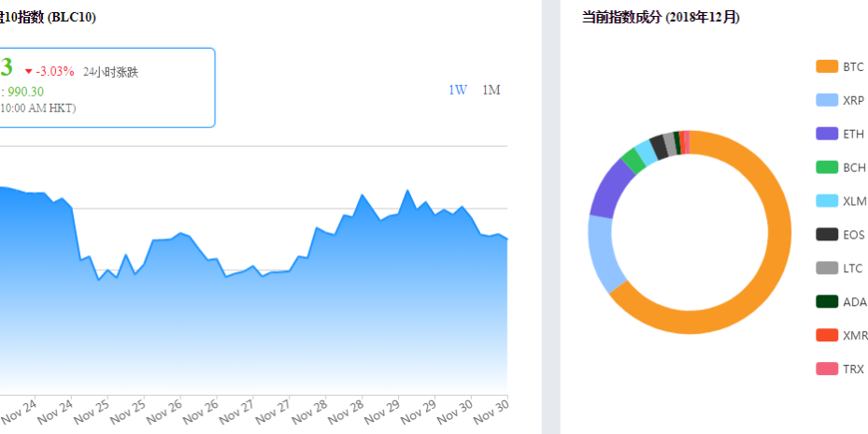Click the -3.03% change value
Image resolution: width=868 pixels, height=434 pixels.
55,71
